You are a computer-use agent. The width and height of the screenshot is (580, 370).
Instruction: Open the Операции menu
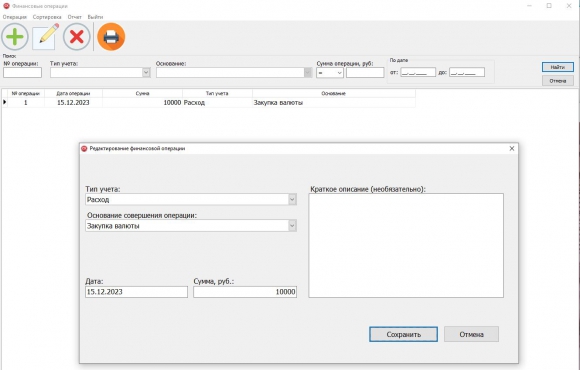click(x=15, y=17)
